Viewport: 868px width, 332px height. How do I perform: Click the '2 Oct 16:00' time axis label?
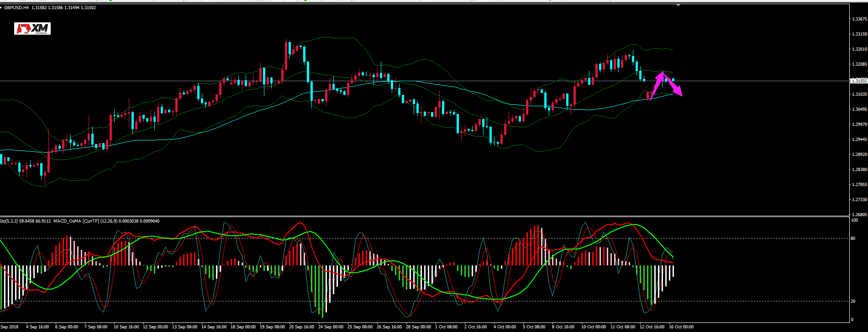click(x=476, y=327)
